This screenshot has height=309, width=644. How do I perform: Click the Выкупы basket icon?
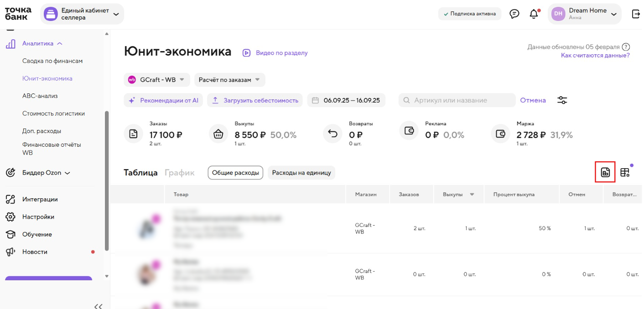click(218, 134)
